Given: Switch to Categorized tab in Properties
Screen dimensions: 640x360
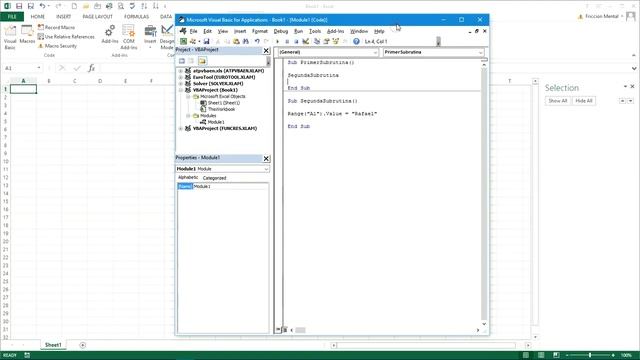Looking at the screenshot, I should point(214,178).
